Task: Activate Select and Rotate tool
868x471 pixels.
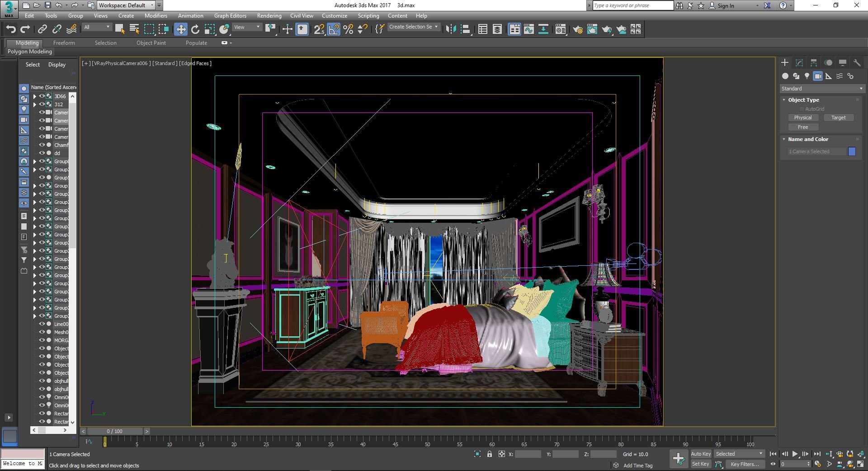Action: 195,29
